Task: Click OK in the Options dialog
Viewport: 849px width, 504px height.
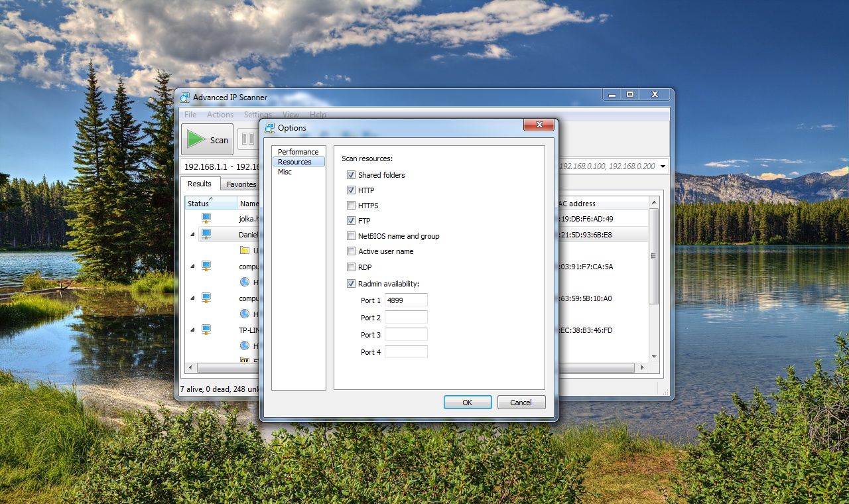Action: point(468,403)
